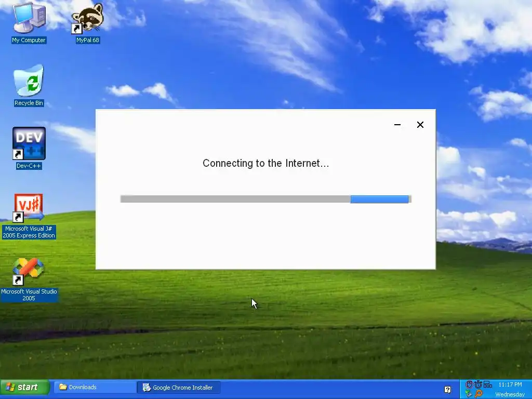Click the 11:17 PM taskbar clock
This screenshot has height=399, width=532.
pyautogui.click(x=510, y=384)
